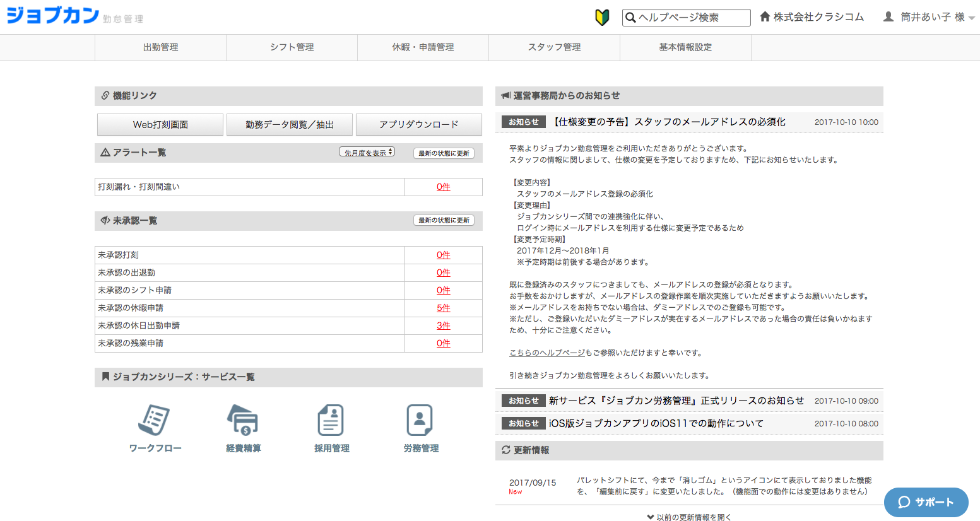
Task: Open the 経費精算 service icon
Action: click(x=243, y=420)
